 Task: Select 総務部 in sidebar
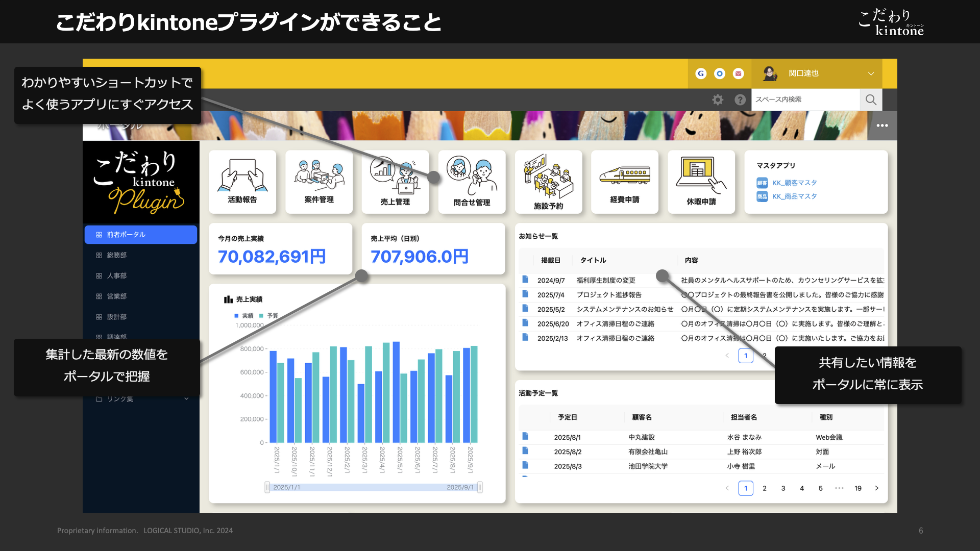pos(141,255)
